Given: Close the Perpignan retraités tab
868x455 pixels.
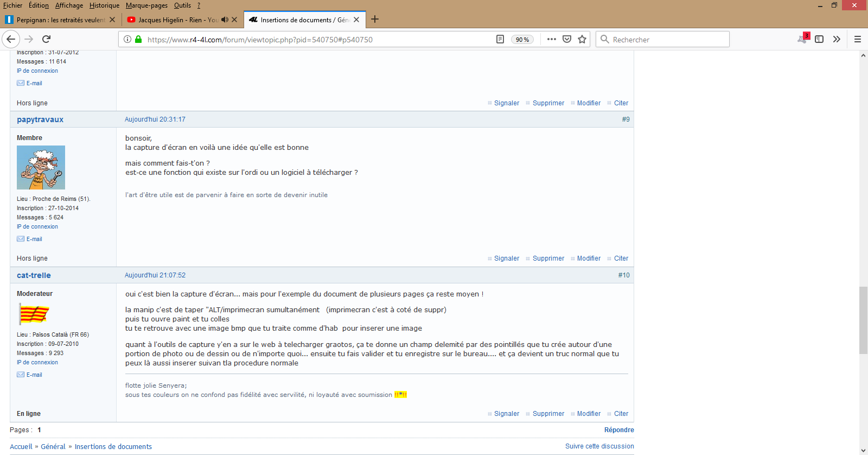Looking at the screenshot, I should tap(112, 20).
